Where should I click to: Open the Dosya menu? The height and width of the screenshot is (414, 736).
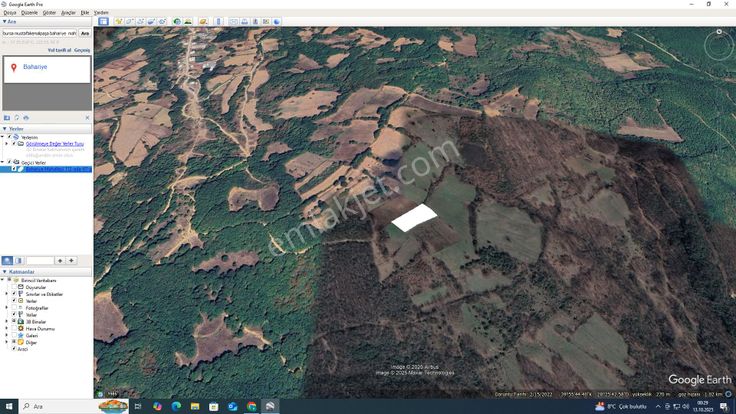click(x=9, y=12)
